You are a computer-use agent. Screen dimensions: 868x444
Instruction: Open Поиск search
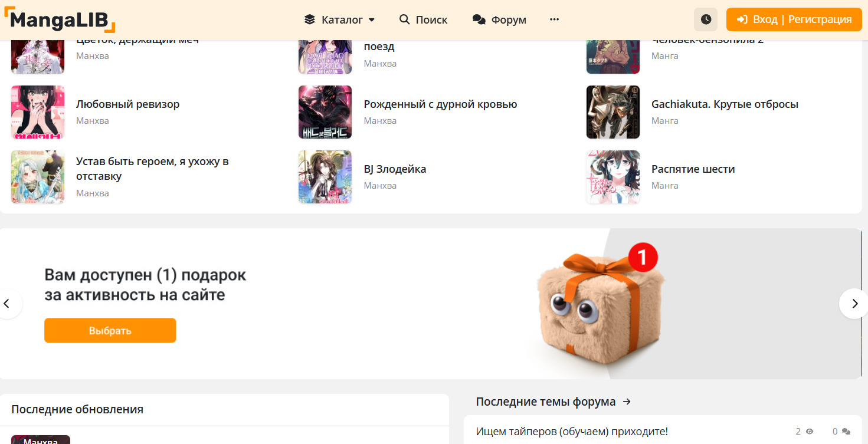coord(423,19)
